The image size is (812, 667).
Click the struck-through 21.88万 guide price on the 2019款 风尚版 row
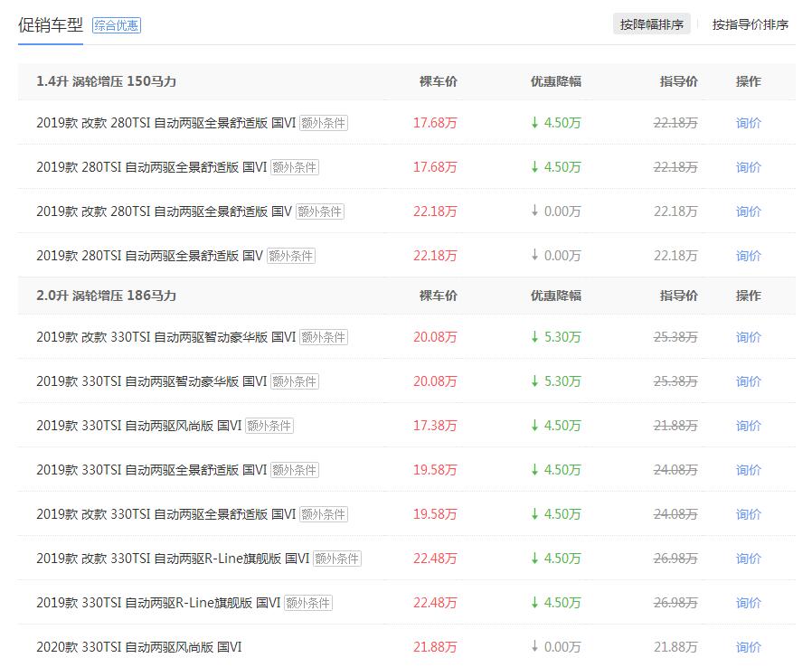[x=675, y=426]
